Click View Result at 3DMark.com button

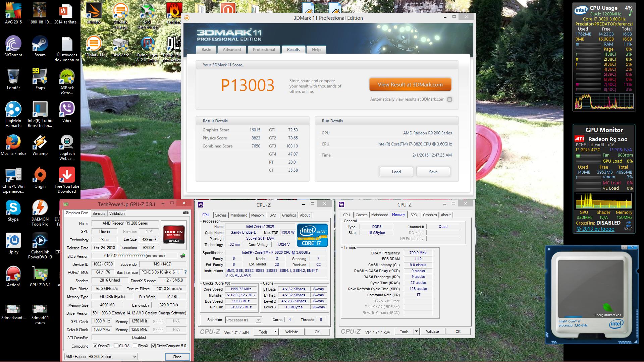pyautogui.click(x=410, y=85)
